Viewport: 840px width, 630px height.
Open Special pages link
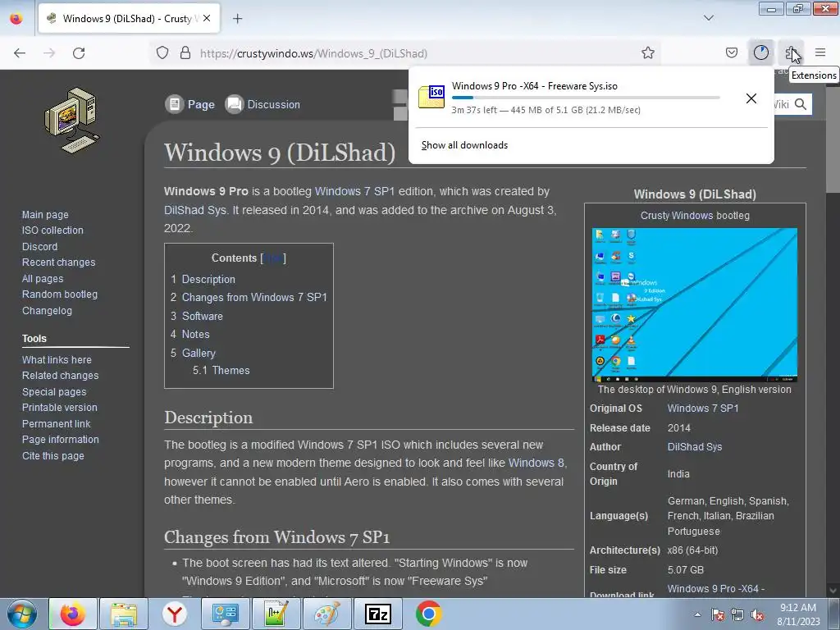53,391
